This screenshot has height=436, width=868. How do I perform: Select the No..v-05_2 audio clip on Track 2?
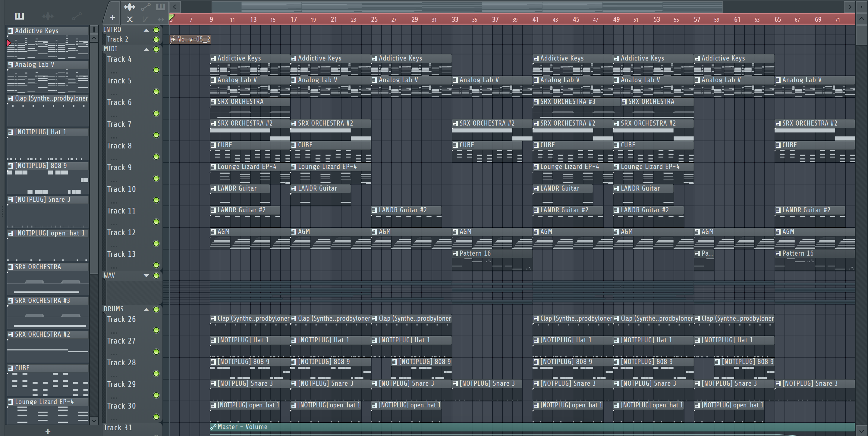click(x=190, y=39)
